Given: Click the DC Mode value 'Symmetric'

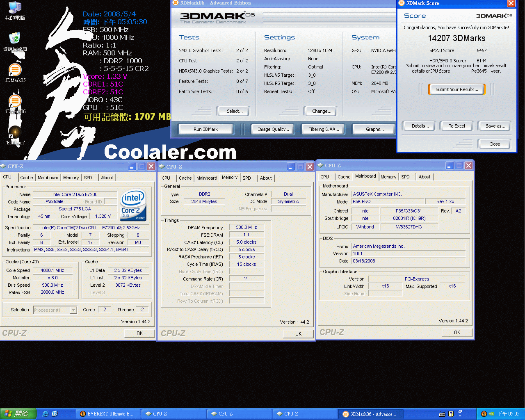Looking at the screenshot, I should click(x=288, y=201).
